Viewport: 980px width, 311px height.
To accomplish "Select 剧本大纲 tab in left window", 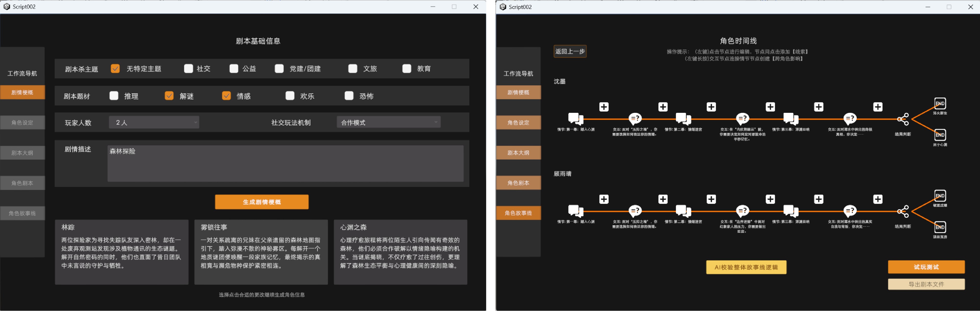I will pyautogui.click(x=22, y=153).
